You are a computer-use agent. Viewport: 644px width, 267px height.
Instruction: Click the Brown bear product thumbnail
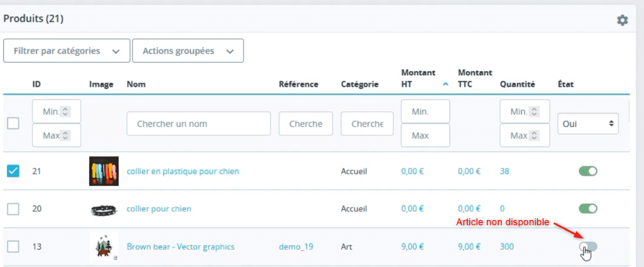coord(104,247)
